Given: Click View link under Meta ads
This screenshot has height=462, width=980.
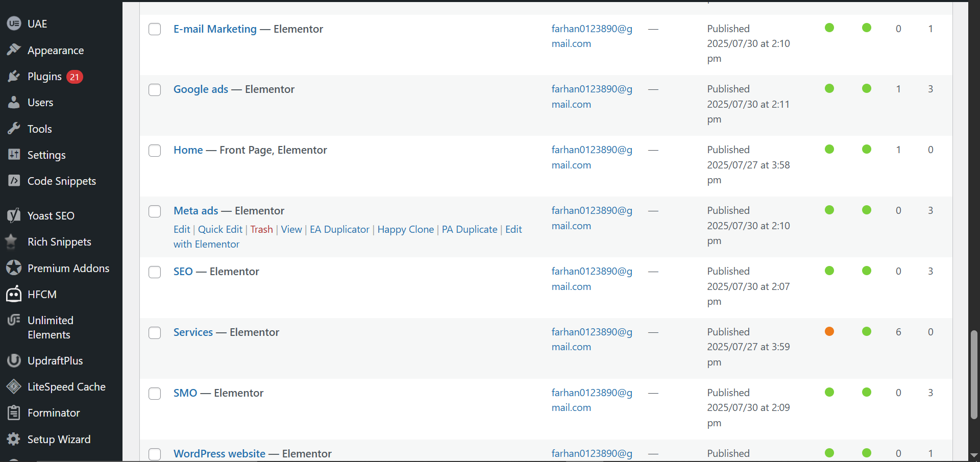Looking at the screenshot, I should 291,229.
